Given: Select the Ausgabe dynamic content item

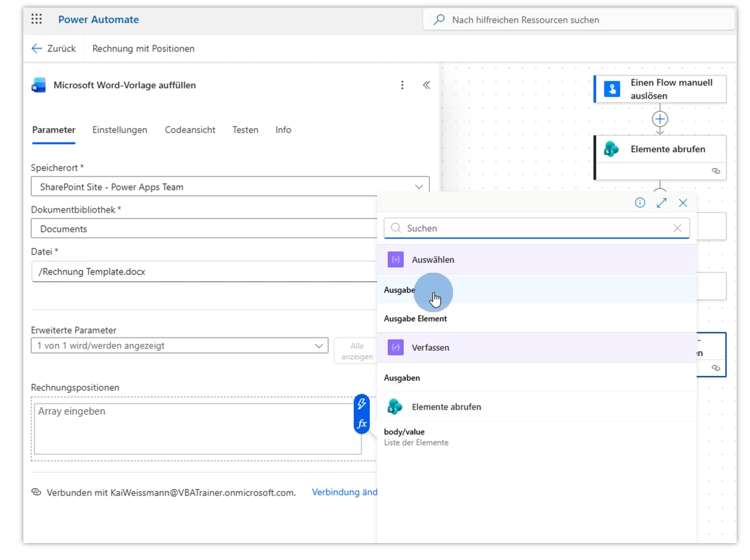Looking at the screenshot, I should click(537, 290).
